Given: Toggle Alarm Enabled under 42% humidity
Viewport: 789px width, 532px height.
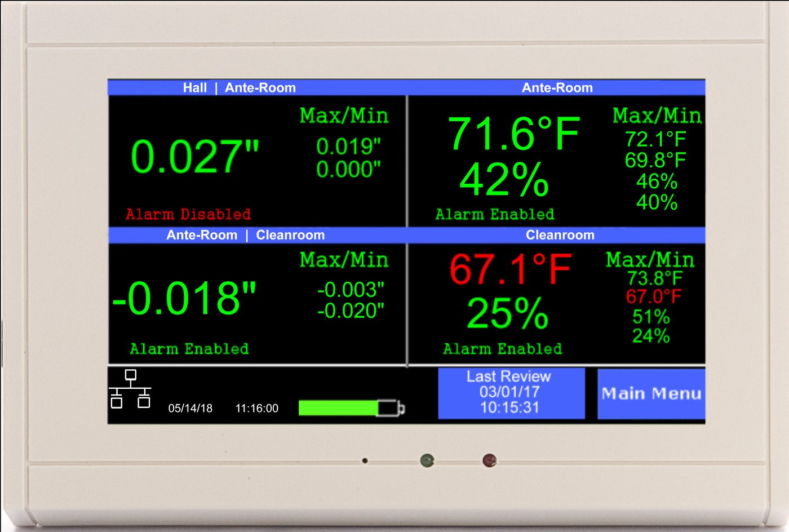Looking at the screenshot, I should (x=495, y=214).
